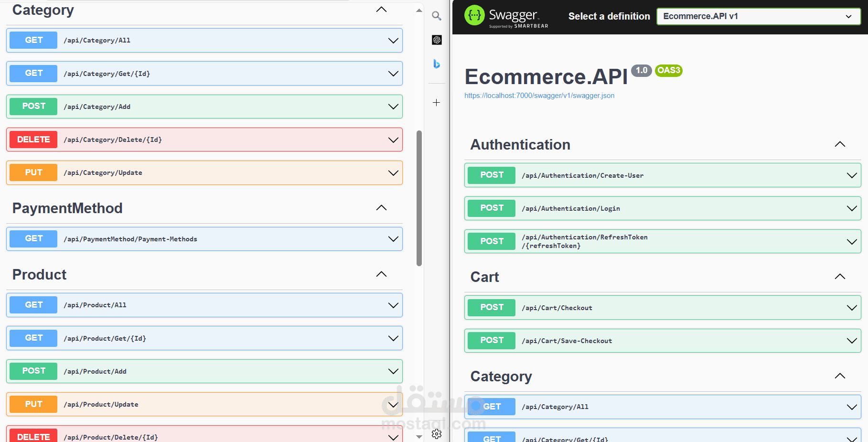Expand chevron of /api/Category/Delete/{Id} row
The height and width of the screenshot is (442, 868).
click(x=393, y=140)
